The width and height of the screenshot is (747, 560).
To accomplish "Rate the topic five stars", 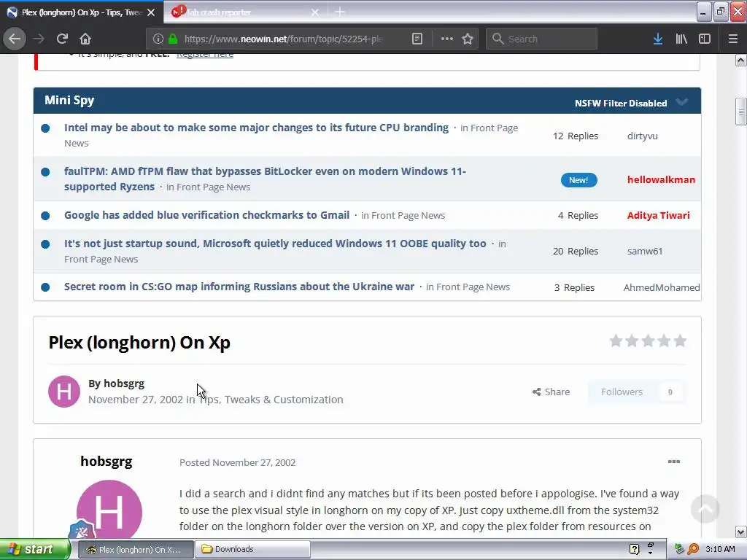I will tap(681, 341).
